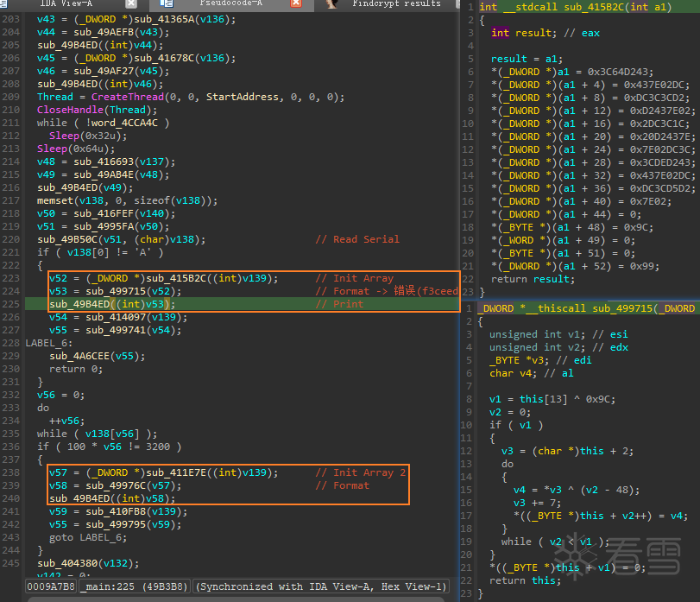Click the '// Format' comment on line 239
This screenshot has width=700, height=602.
tap(343, 485)
